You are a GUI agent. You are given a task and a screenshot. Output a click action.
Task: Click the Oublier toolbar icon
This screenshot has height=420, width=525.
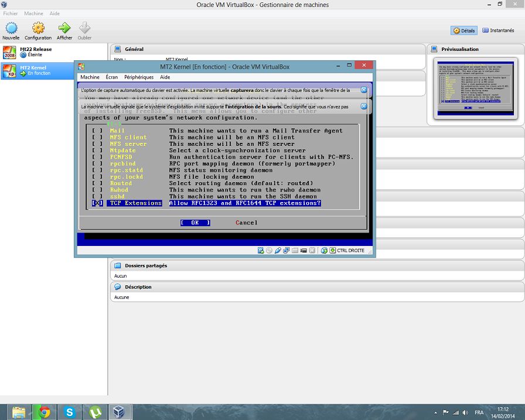coord(84,28)
